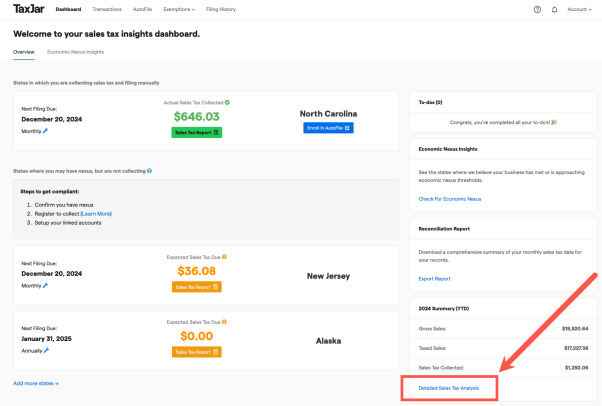The image size is (602, 406).
Task: Edit North Carolina Monthly frequency wrench icon
Action: coord(45,131)
